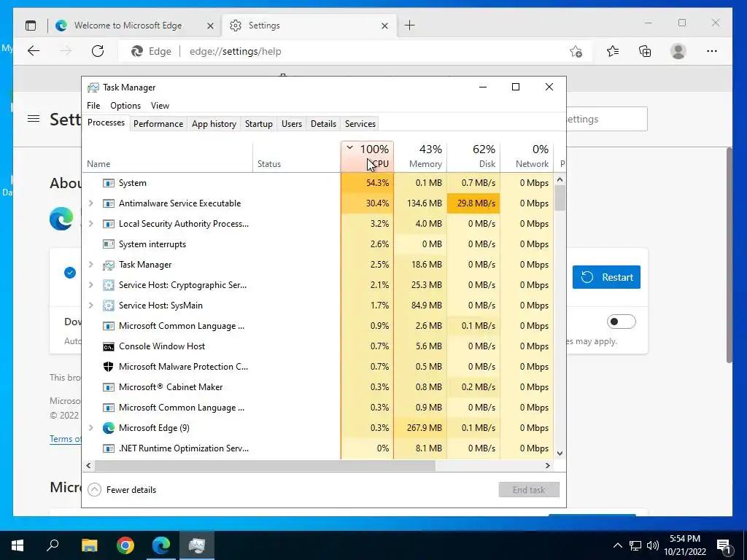Open Edge profile avatar
Screen dimensions: 747x560
[678, 51]
